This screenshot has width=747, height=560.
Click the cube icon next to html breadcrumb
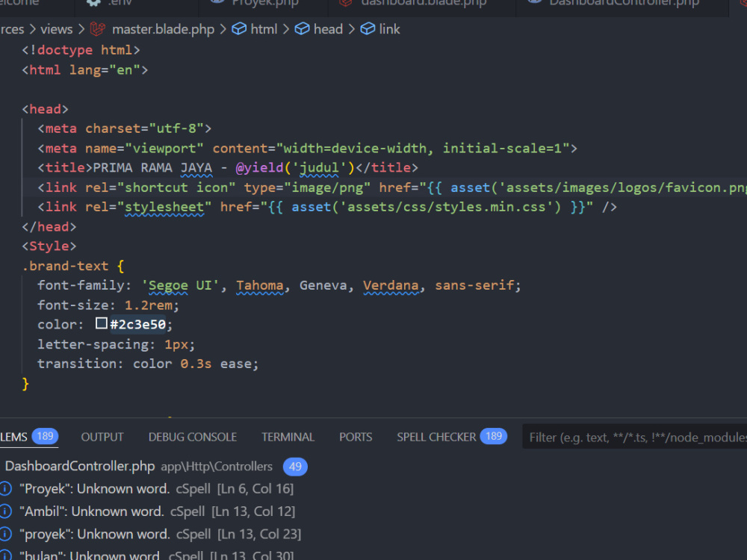coord(239,29)
